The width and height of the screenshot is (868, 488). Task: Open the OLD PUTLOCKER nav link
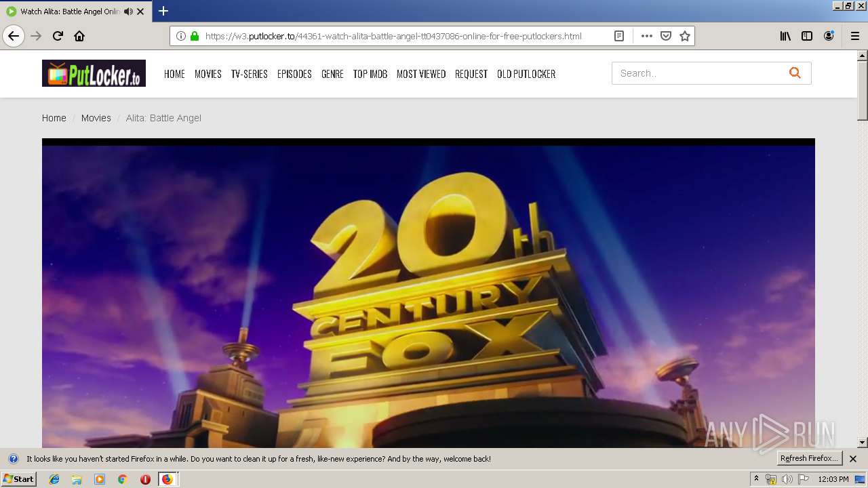tap(526, 74)
